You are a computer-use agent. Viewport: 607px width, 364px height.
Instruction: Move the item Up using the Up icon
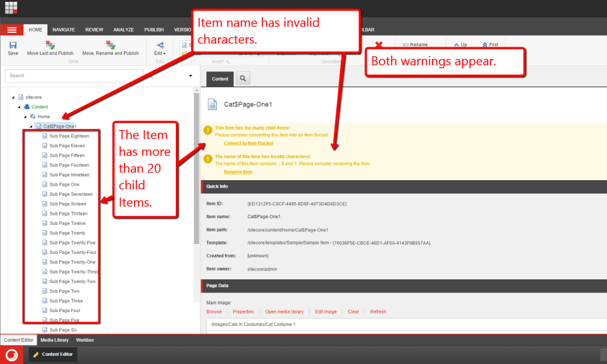[458, 44]
